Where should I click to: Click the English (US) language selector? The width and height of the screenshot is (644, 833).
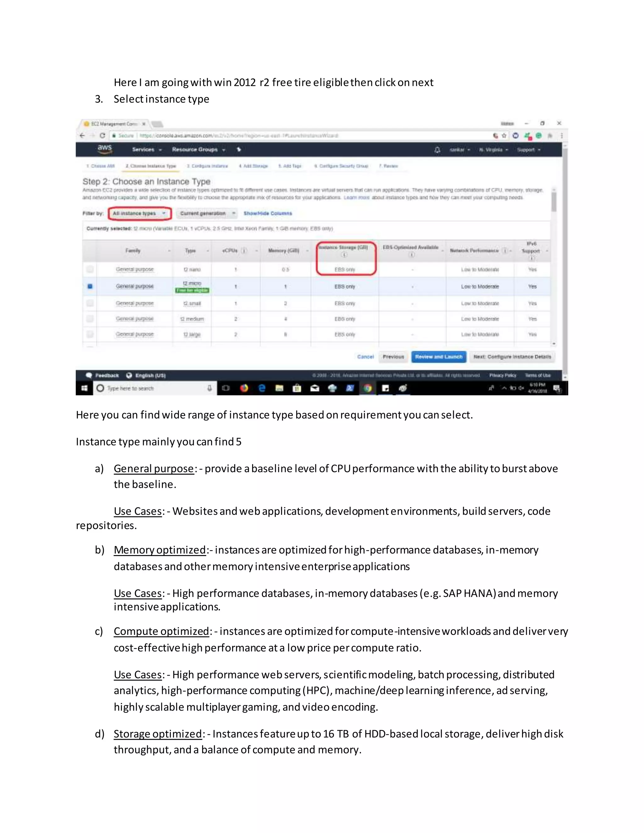pyautogui.click(x=150, y=375)
